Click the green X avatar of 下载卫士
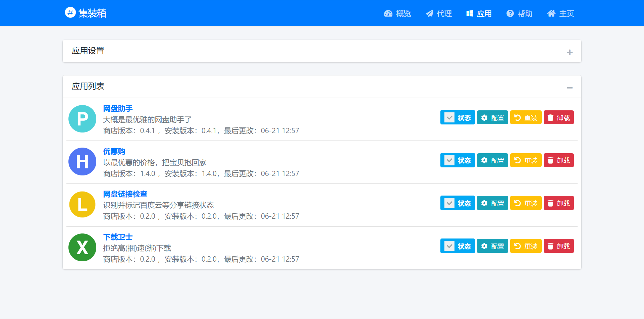 tap(82, 248)
